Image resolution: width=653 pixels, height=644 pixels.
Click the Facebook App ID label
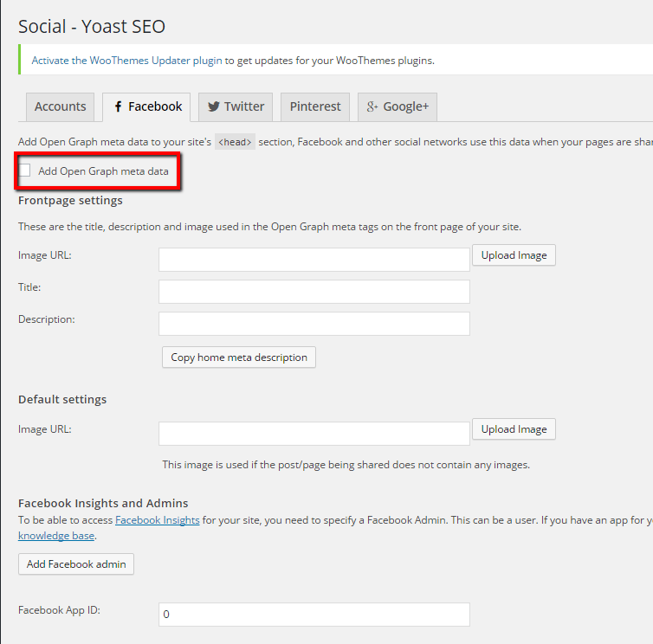click(59, 610)
